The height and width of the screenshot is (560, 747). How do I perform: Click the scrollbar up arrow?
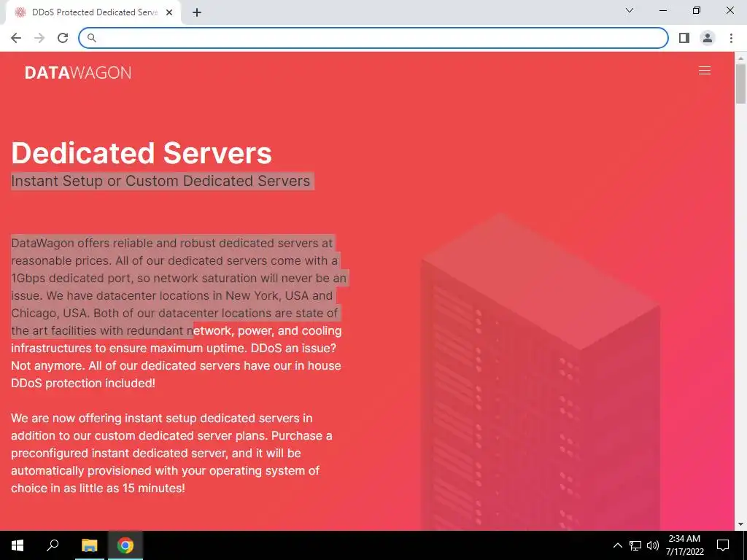[x=740, y=58]
